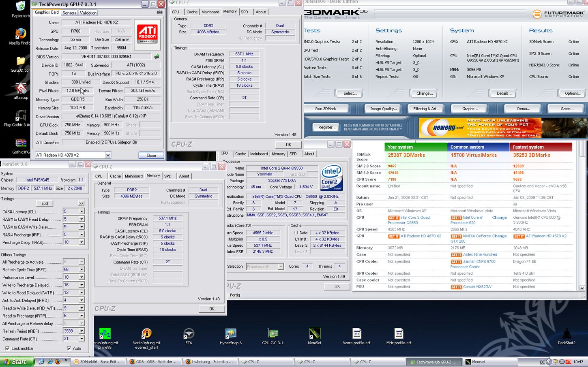This screenshot has height=367, width=588.
Task: Open the Cache tab in the CPU-Z processor window
Action: tap(240, 154)
